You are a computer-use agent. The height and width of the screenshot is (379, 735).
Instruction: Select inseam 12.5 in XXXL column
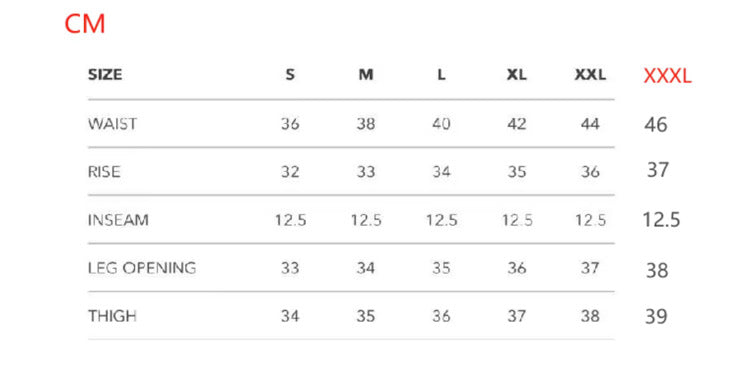pos(661,220)
